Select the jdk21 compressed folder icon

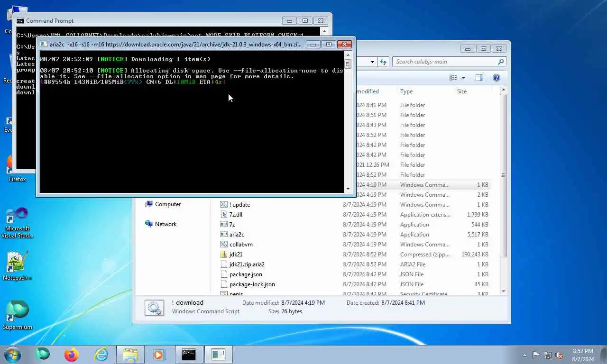tap(224, 255)
